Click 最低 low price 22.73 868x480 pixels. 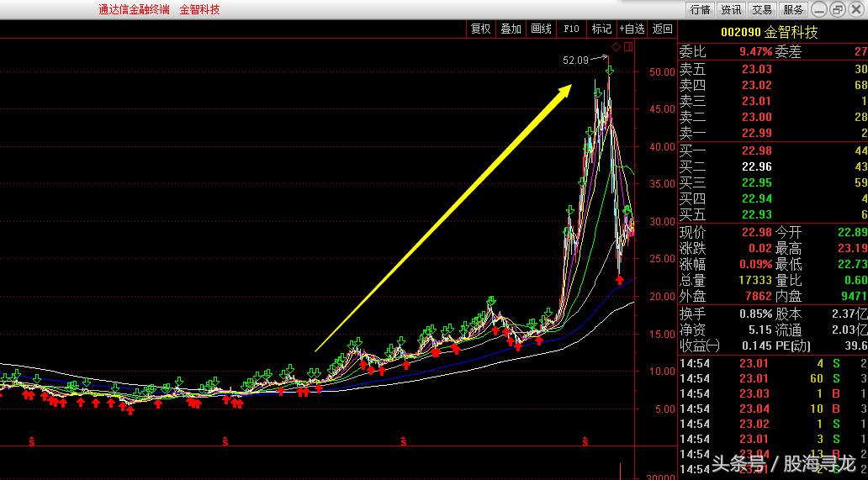(x=853, y=264)
